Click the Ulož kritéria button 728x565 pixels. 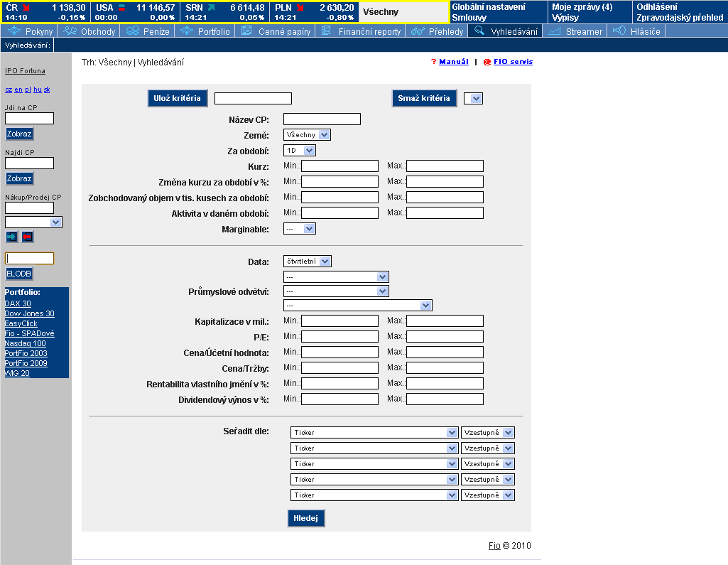178,98
